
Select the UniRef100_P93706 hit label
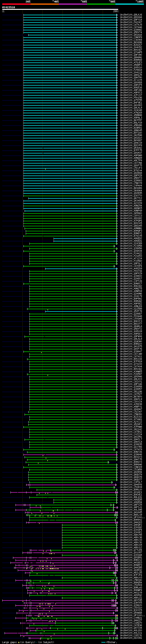[131, 271]
